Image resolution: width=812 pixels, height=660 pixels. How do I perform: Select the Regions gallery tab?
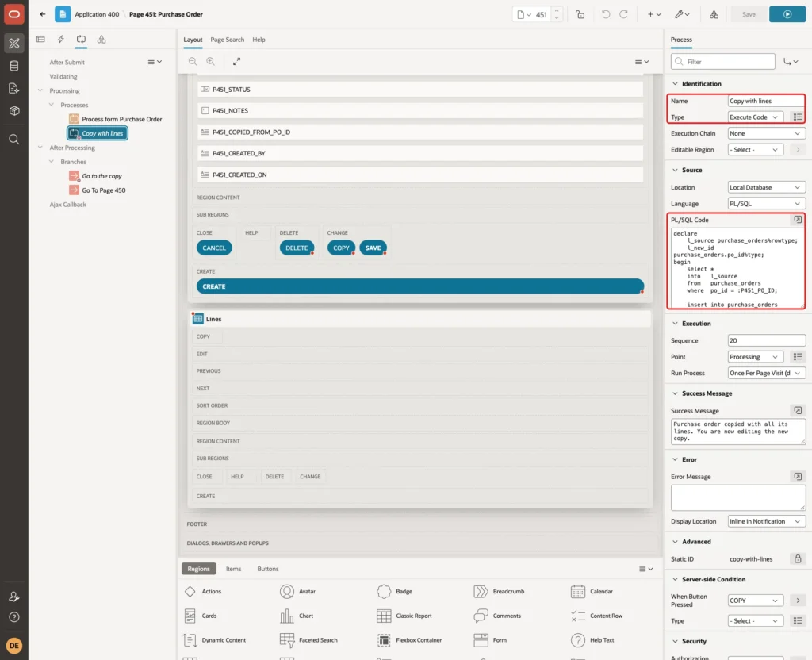pos(198,568)
